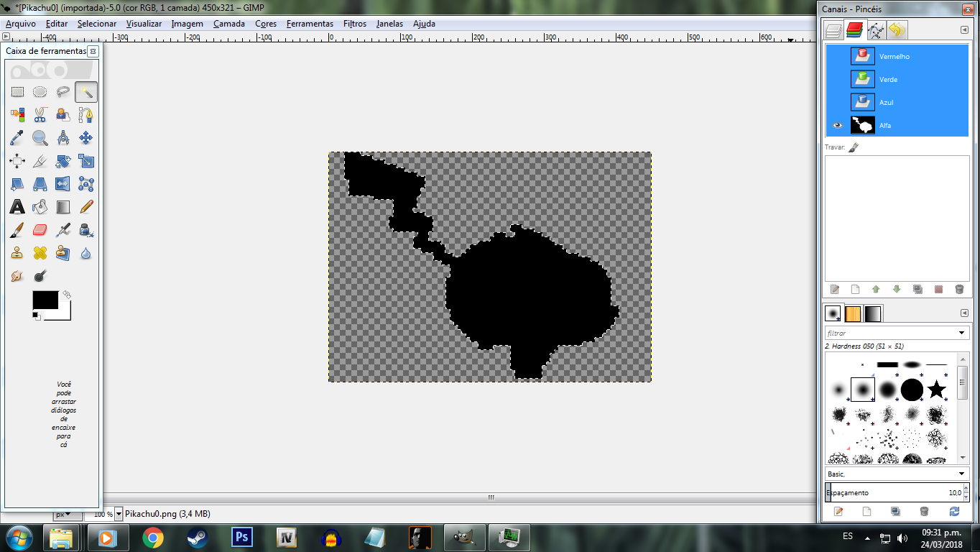Open the brushes dock tab configuration menu

pos(964,313)
